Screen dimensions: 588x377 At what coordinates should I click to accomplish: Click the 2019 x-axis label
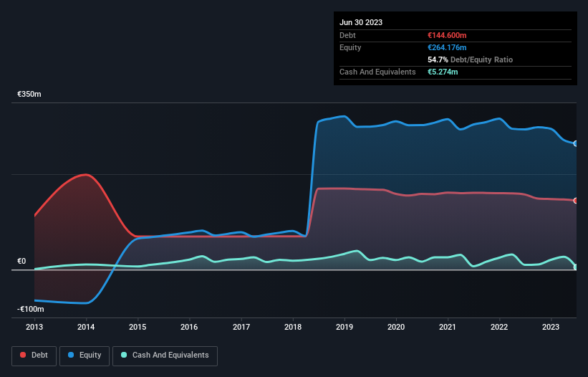tap(344, 327)
